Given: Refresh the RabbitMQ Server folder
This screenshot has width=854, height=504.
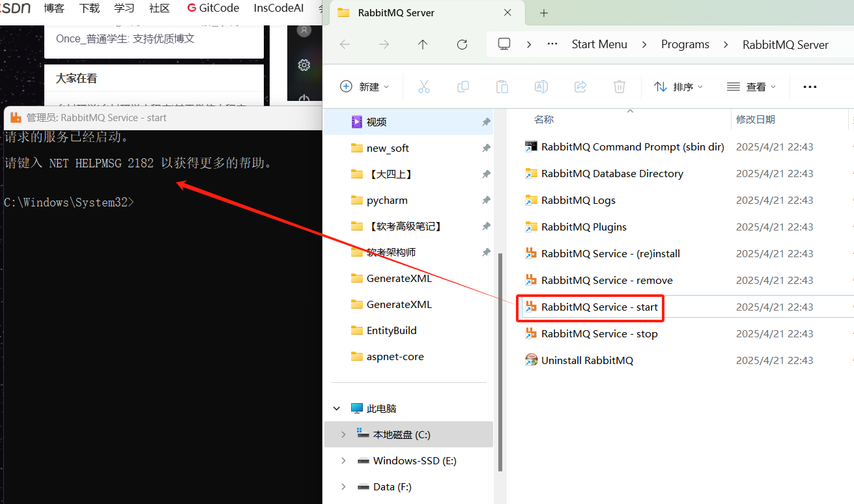Looking at the screenshot, I should pos(463,44).
